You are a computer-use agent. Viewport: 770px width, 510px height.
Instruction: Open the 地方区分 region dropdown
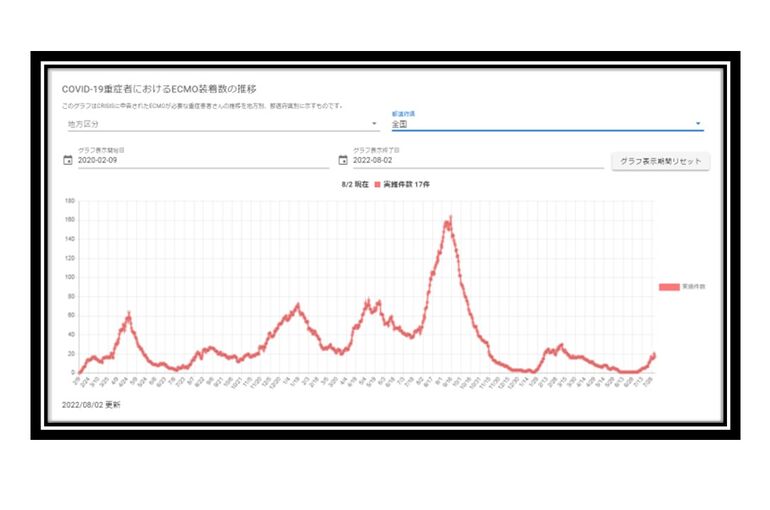(x=223, y=124)
